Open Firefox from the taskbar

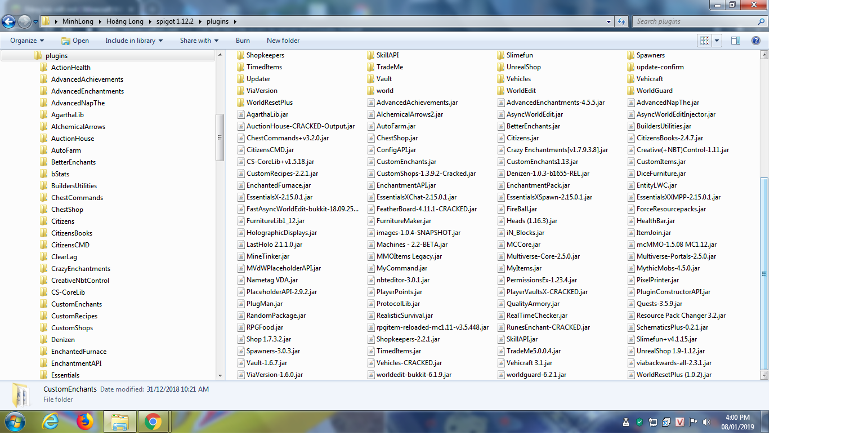86,421
